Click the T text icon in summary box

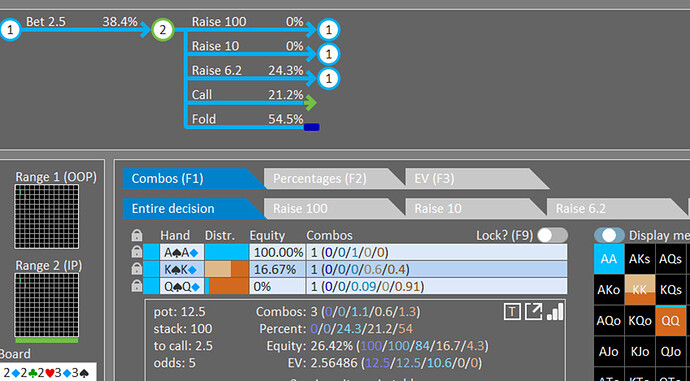(512, 311)
